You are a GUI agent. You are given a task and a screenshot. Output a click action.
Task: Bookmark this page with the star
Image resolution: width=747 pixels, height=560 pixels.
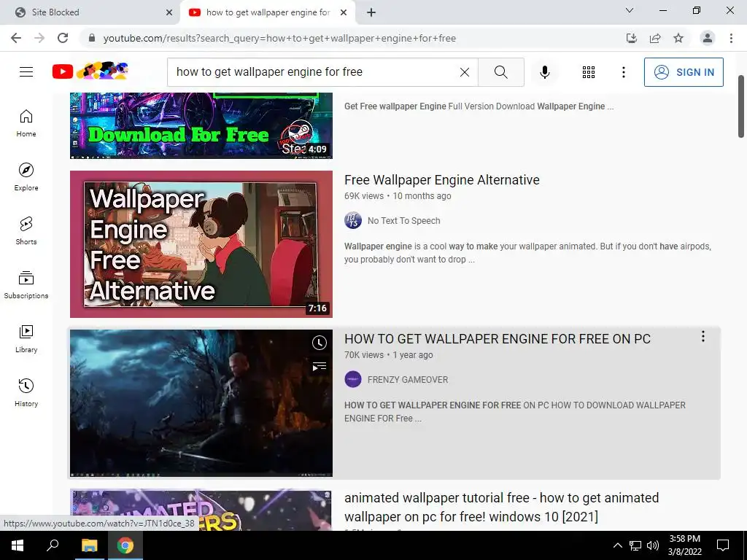pos(678,38)
